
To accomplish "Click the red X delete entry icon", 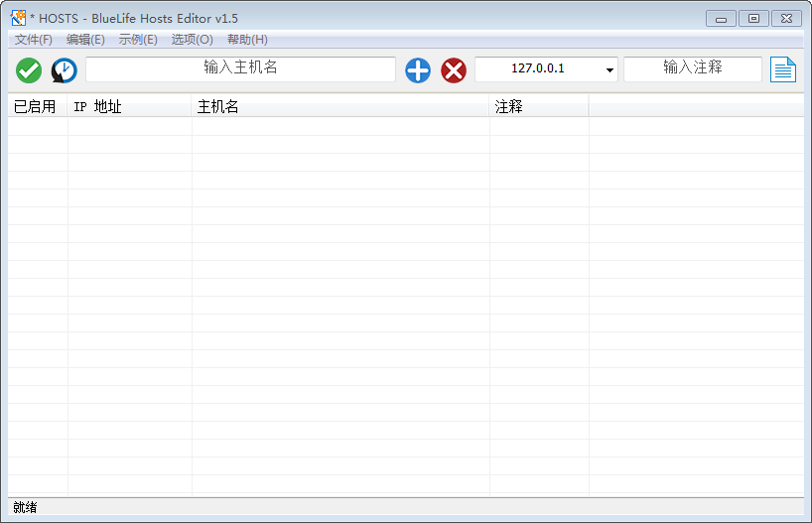I will point(454,70).
